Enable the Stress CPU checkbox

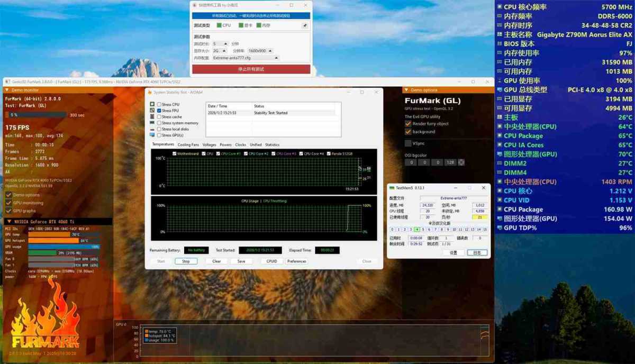(x=159, y=104)
